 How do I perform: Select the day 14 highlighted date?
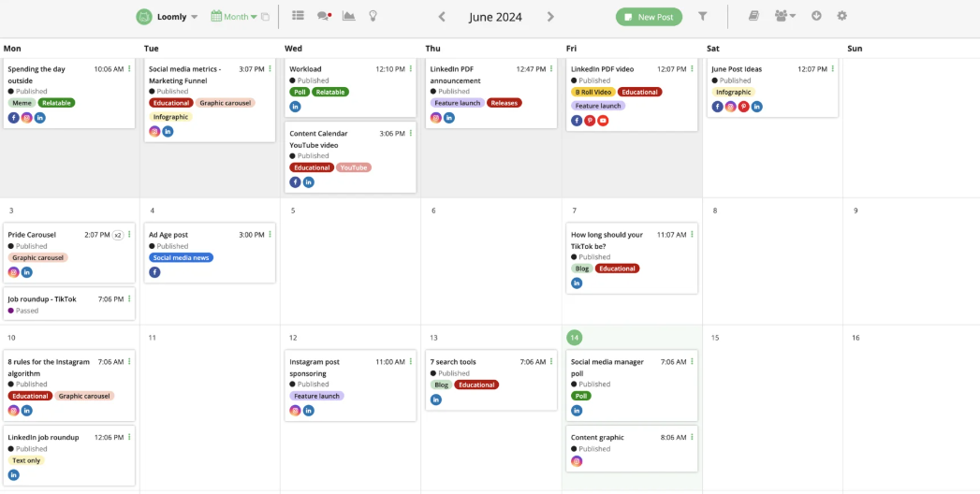coord(575,337)
